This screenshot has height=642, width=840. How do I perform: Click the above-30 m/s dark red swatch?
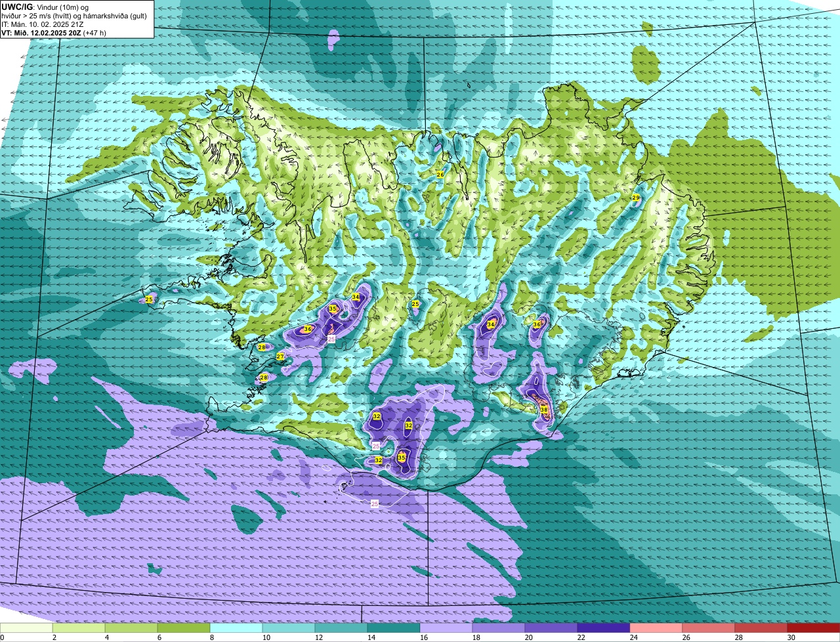[814, 628]
